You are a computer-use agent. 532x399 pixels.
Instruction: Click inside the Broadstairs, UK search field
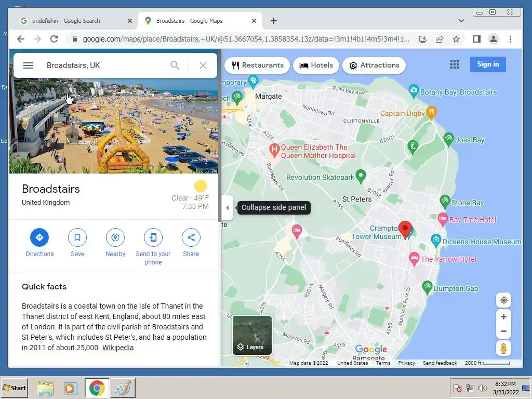105,65
